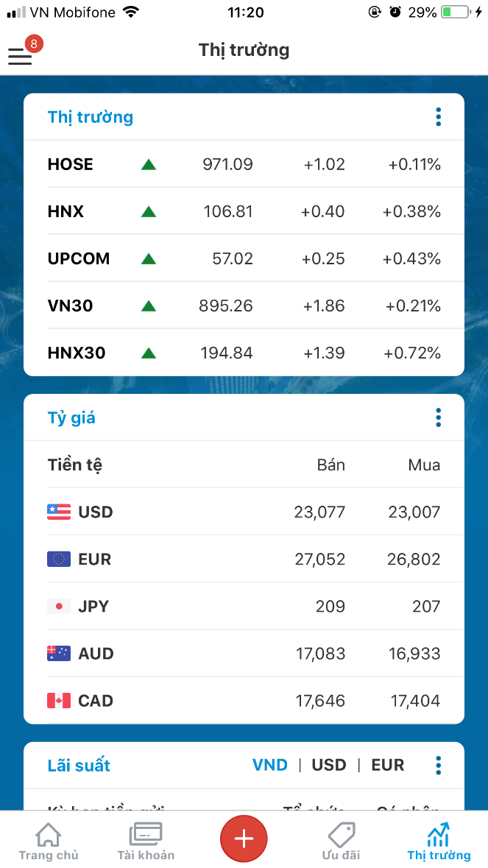Open the HOSE index row

[x=244, y=164]
